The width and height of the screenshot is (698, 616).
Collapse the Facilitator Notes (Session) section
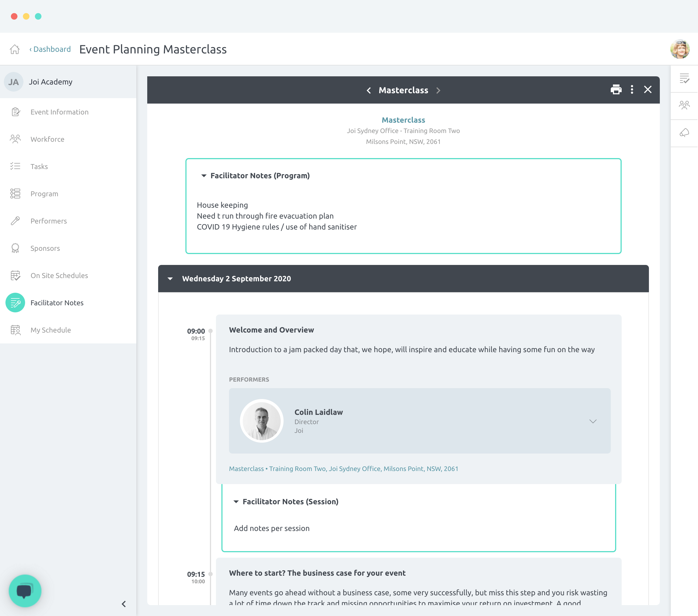click(x=236, y=502)
